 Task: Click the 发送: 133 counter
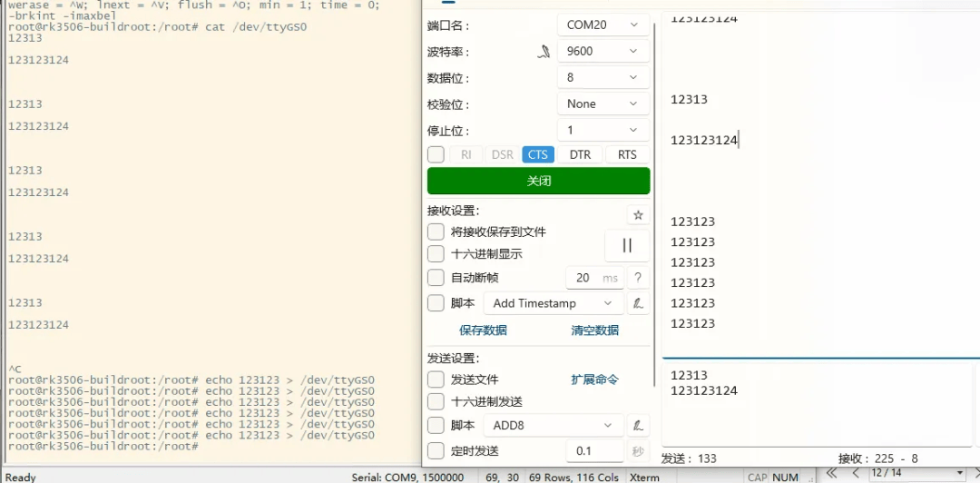[x=689, y=458]
